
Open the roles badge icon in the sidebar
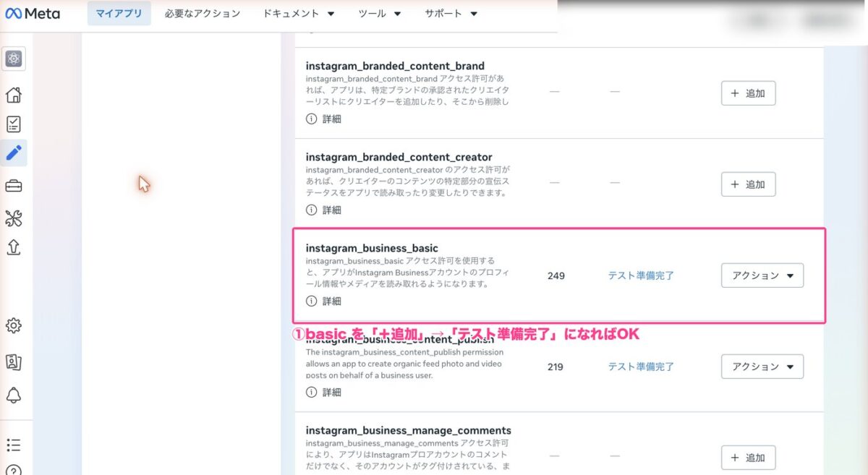tap(14, 361)
